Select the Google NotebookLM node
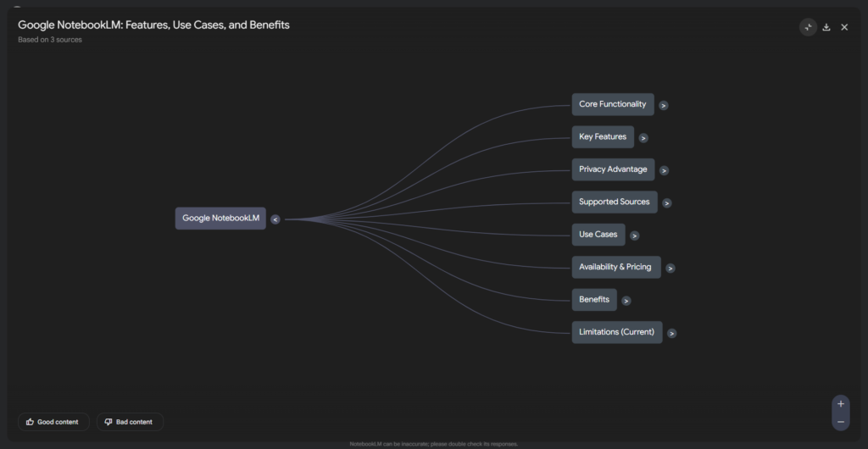 tap(221, 219)
